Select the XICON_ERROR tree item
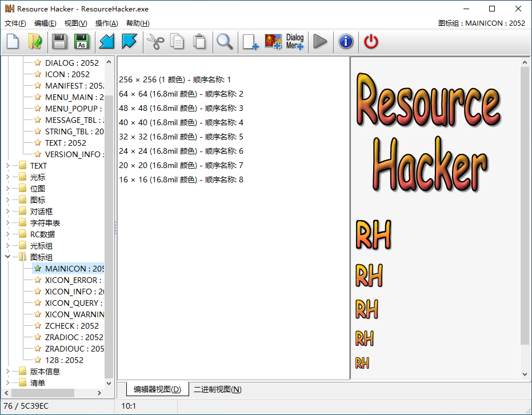532x415 pixels. coord(69,280)
